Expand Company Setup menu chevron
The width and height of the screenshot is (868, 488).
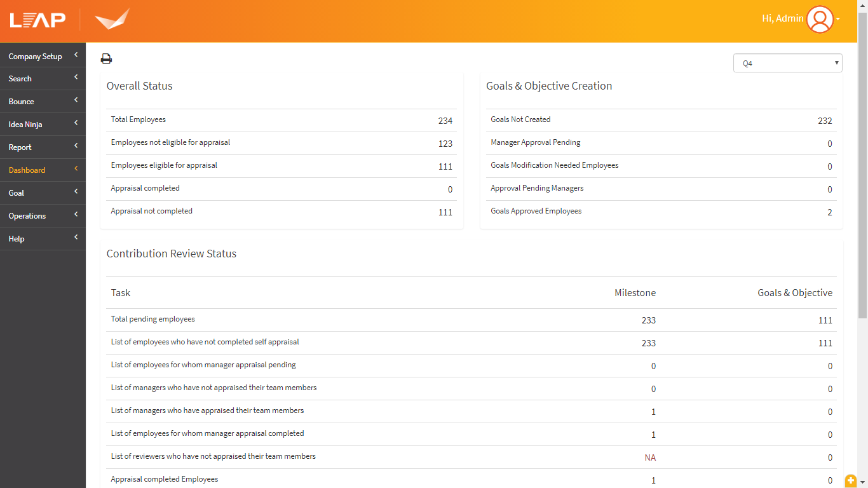tap(76, 55)
